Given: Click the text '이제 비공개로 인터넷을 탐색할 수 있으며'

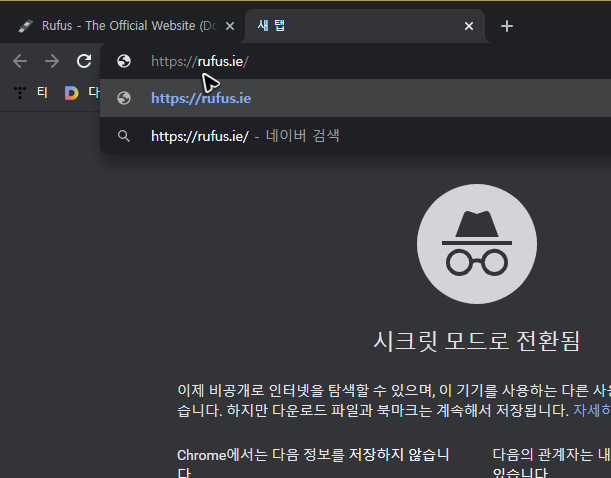Looking at the screenshot, I should click(x=306, y=390).
